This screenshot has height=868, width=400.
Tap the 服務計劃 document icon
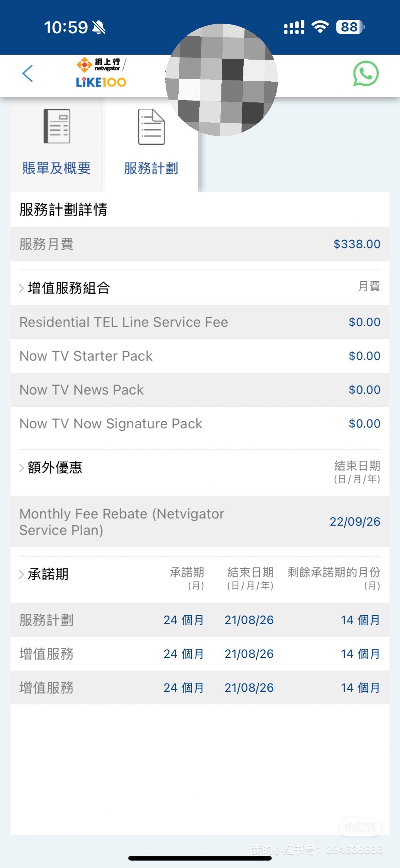click(x=152, y=126)
